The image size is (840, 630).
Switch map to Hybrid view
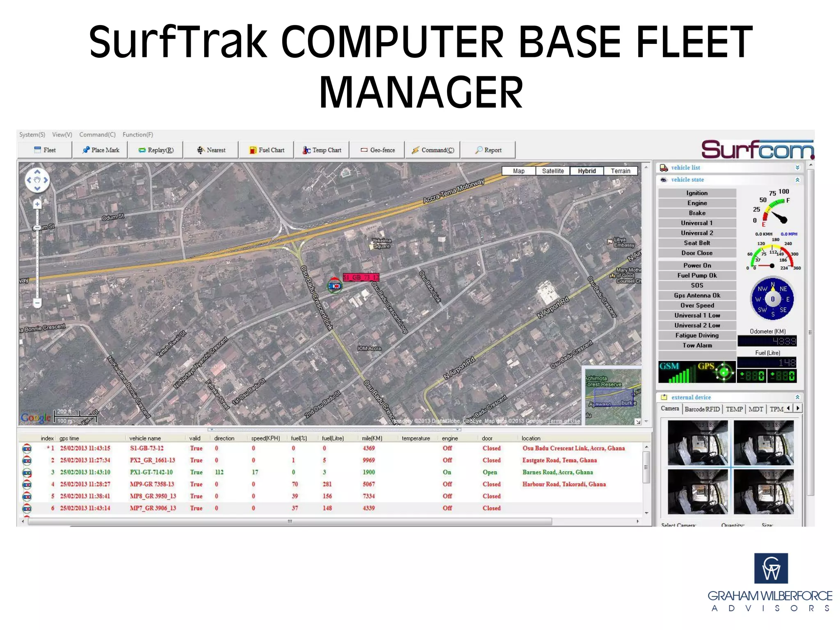coord(587,171)
